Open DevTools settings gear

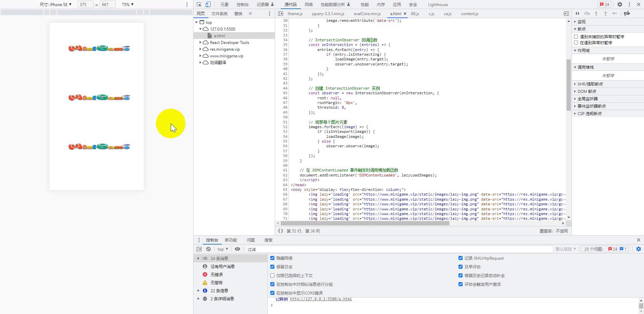pyautogui.click(x=620, y=4)
